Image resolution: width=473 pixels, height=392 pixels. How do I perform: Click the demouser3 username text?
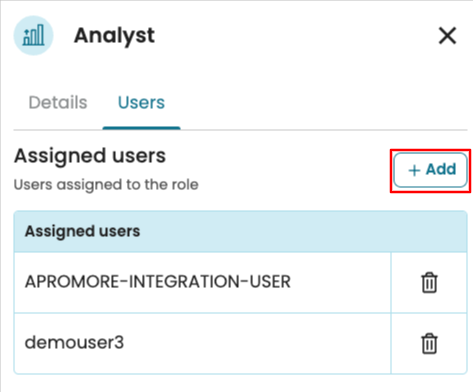click(74, 343)
